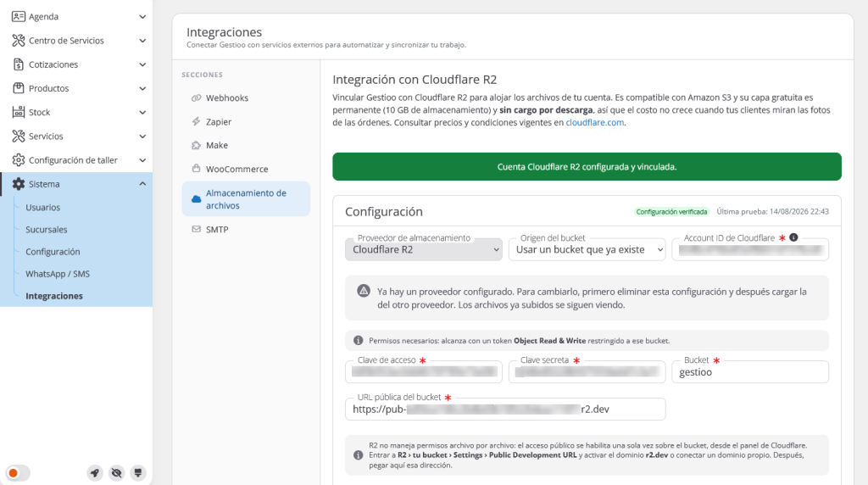
Task: Open the Usuarios submenu item
Action: coord(42,207)
